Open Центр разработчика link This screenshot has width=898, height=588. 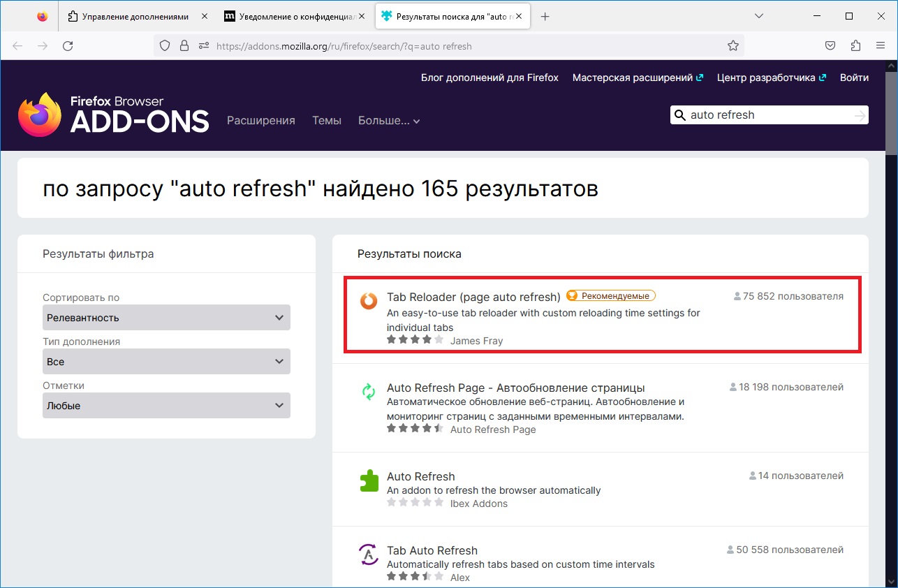772,78
